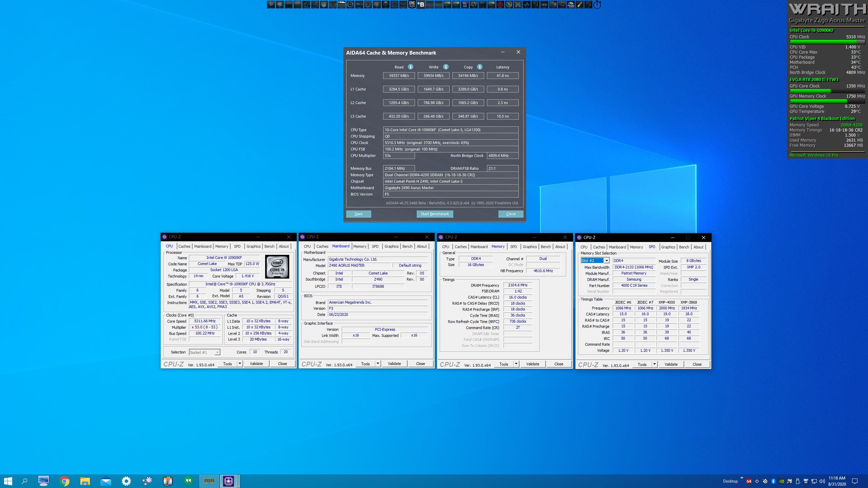Image resolution: width=868 pixels, height=488 pixels.
Task: Open the taskbar clock and date
Action: tap(837, 481)
